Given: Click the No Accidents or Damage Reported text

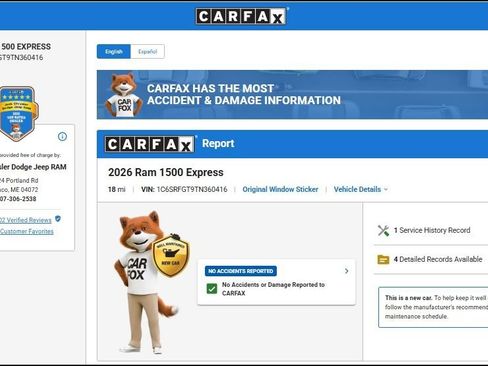Looking at the screenshot, I should click(273, 289).
